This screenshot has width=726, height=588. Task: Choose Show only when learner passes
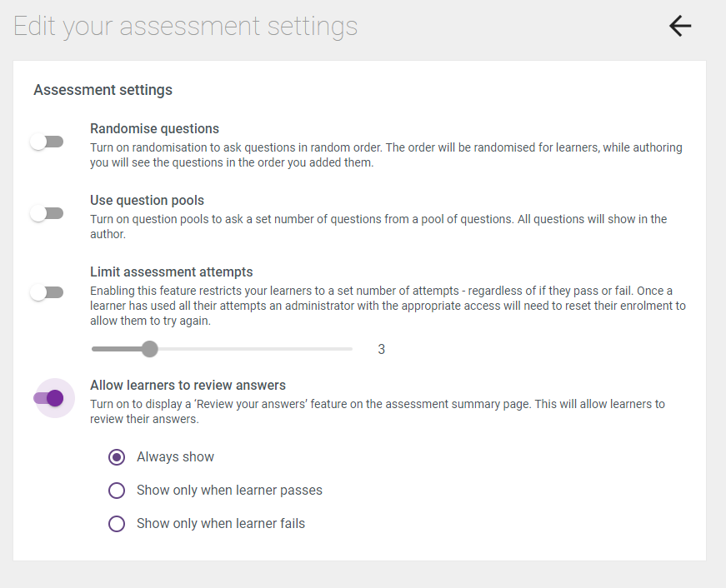(x=117, y=490)
